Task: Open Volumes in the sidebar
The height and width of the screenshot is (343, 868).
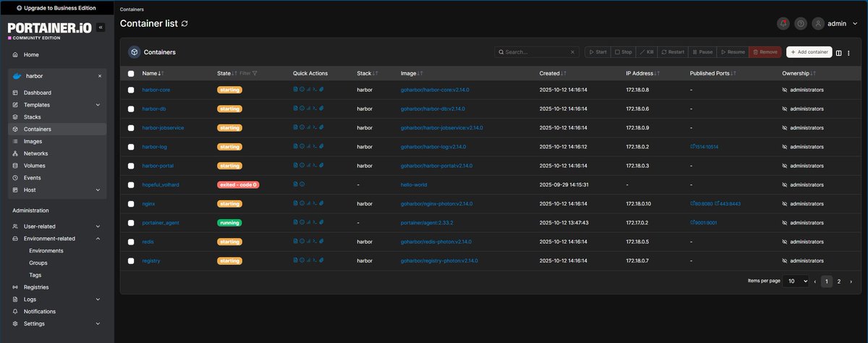Action: [x=34, y=166]
